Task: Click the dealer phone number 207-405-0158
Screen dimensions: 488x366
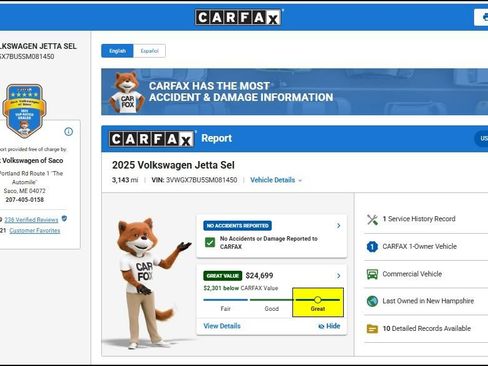Action: [x=25, y=200]
